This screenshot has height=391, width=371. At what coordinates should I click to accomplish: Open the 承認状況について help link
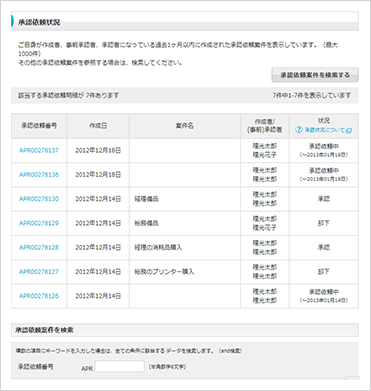tap(324, 130)
